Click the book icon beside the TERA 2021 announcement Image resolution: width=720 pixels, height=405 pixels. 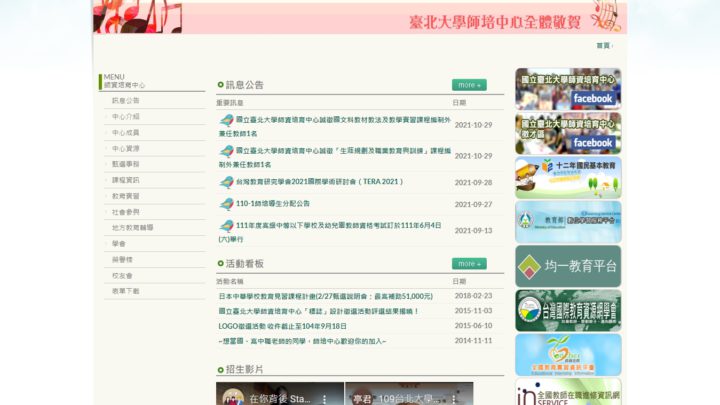point(227,182)
